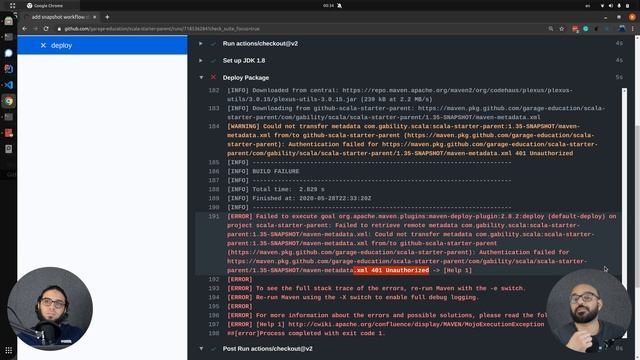Click the Set up JDK 1.8 title
This screenshot has width=640, height=360.
pos(244,60)
